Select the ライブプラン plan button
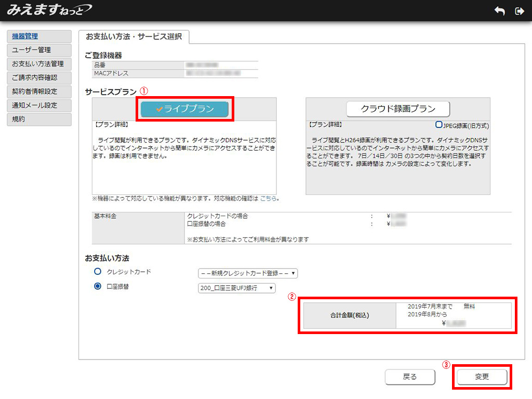This screenshot has width=532, height=399. (x=184, y=109)
